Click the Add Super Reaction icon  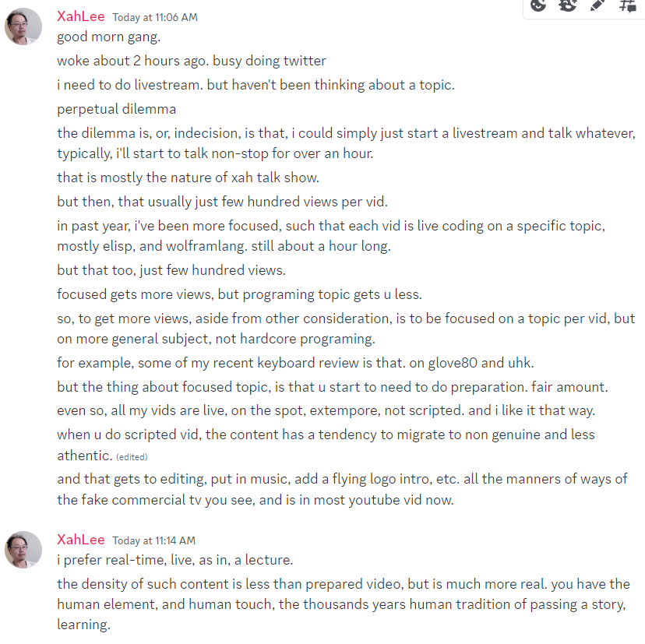(569, 5)
